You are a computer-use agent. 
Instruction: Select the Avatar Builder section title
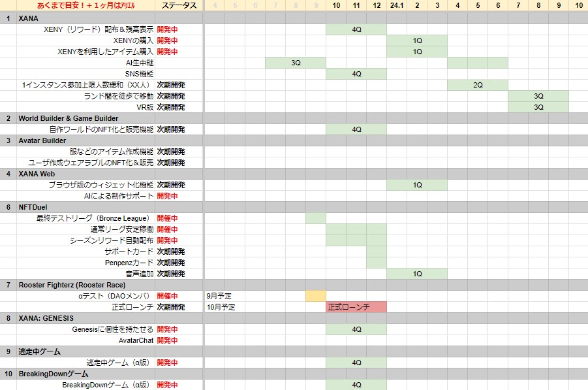click(42, 140)
